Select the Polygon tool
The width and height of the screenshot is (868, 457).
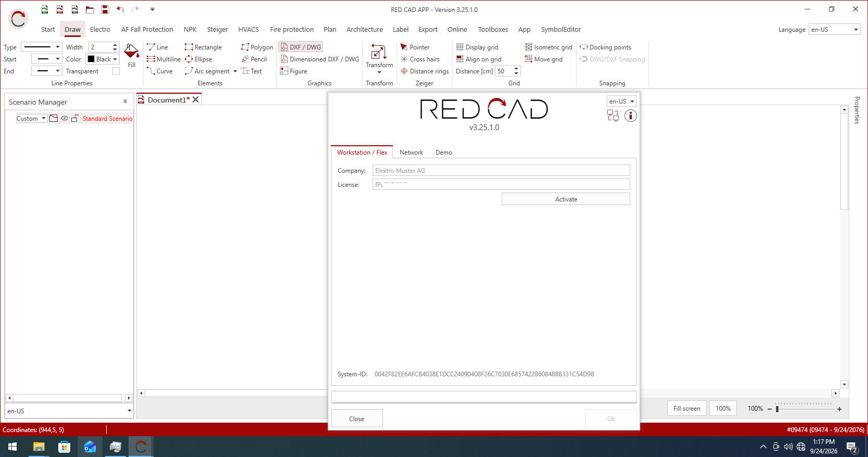(257, 47)
